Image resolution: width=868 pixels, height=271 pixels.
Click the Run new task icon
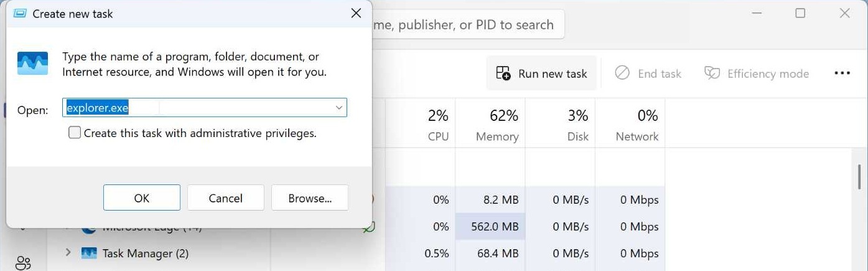pos(503,74)
